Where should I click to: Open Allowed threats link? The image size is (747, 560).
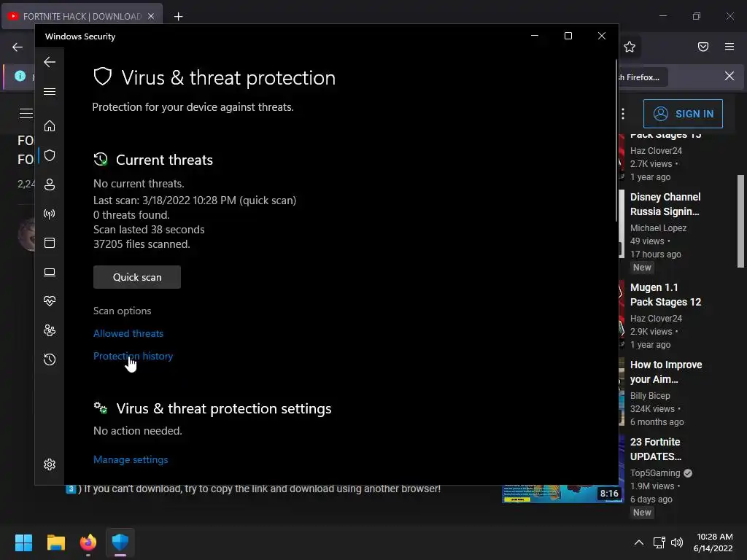point(128,333)
